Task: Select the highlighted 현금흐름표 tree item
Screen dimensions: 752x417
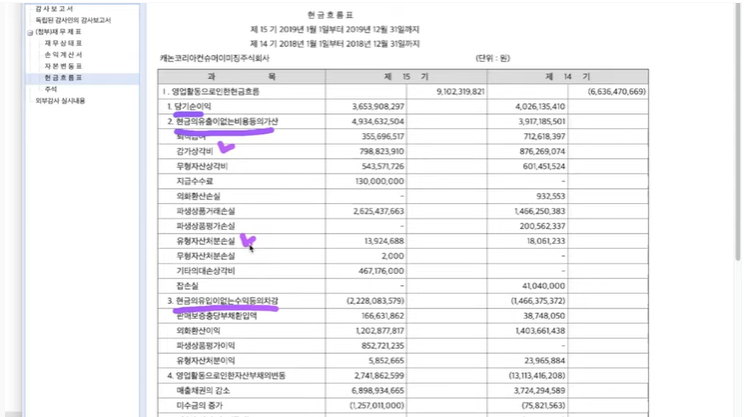Action: [63, 78]
